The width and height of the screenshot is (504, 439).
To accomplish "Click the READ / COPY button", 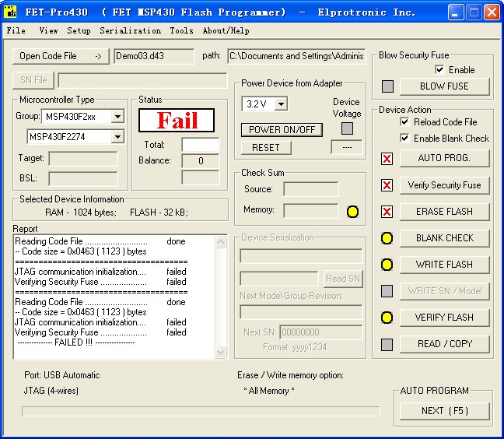I will tap(445, 344).
